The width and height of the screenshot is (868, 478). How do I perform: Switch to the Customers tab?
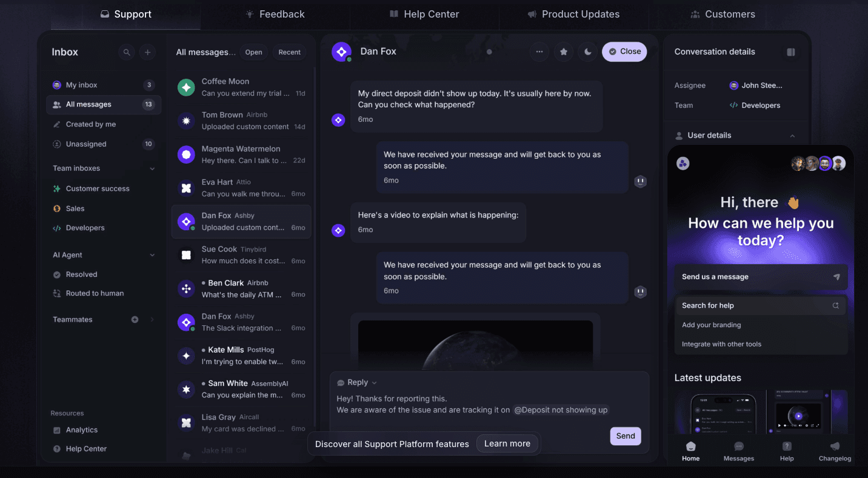(723, 14)
